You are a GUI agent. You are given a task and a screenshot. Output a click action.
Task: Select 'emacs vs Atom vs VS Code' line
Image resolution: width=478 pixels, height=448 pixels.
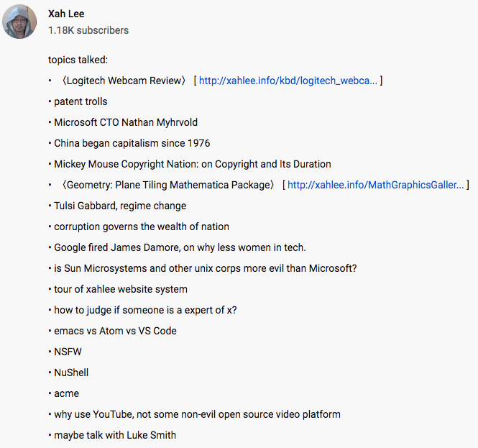point(112,331)
